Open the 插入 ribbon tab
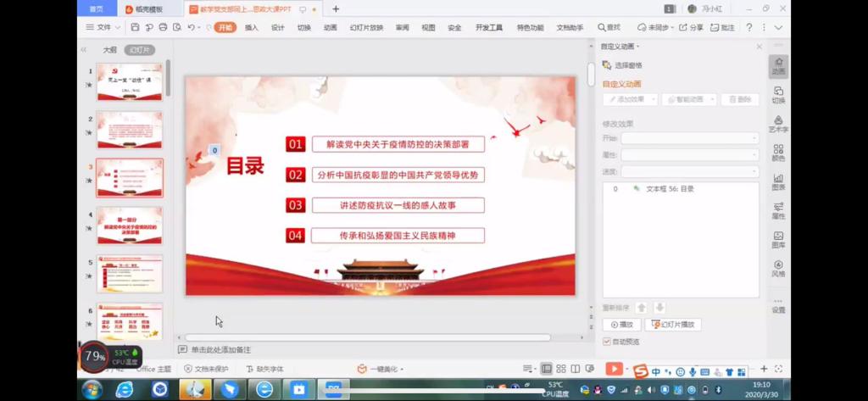The height and width of the screenshot is (401, 868). pos(252,27)
